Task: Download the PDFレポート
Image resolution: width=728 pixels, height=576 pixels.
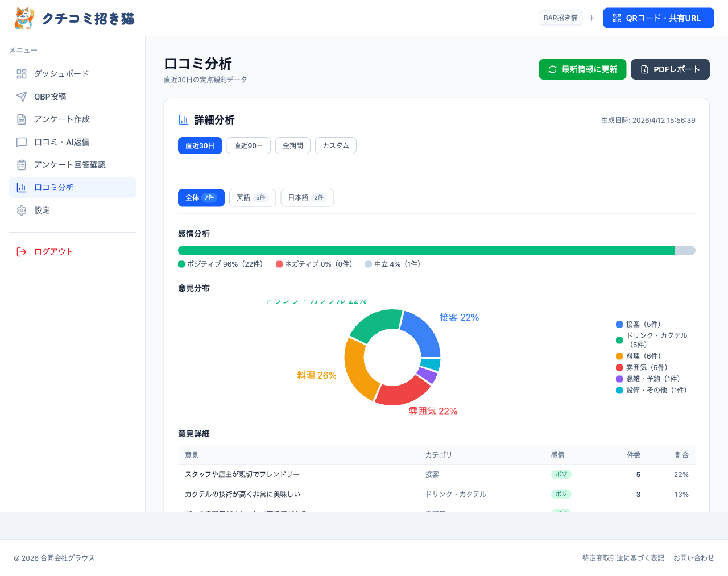Action: click(x=670, y=69)
